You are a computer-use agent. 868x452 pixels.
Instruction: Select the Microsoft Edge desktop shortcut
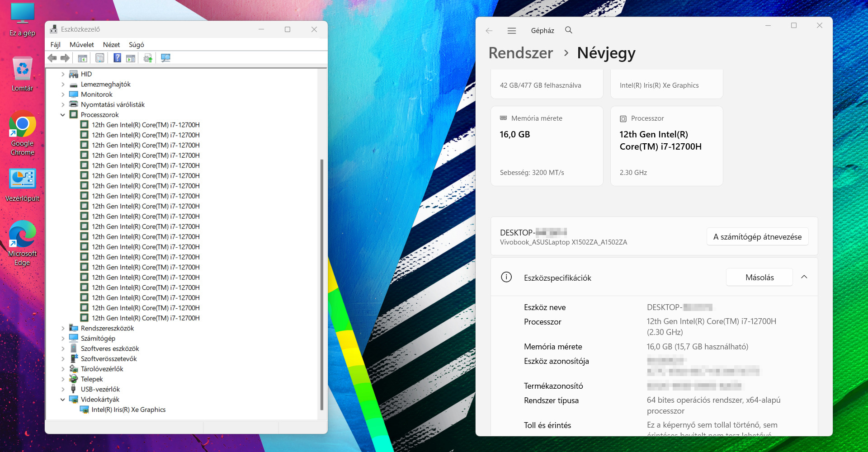coord(23,243)
